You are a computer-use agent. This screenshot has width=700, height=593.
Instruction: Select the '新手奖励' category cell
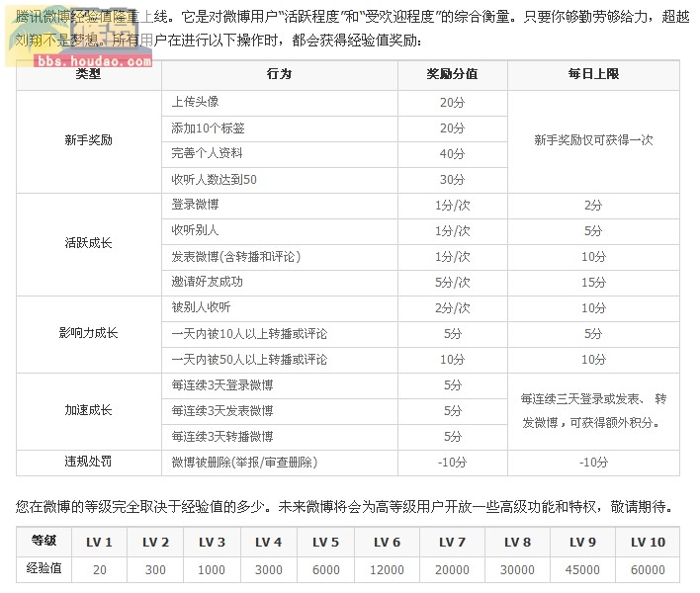point(88,140)
